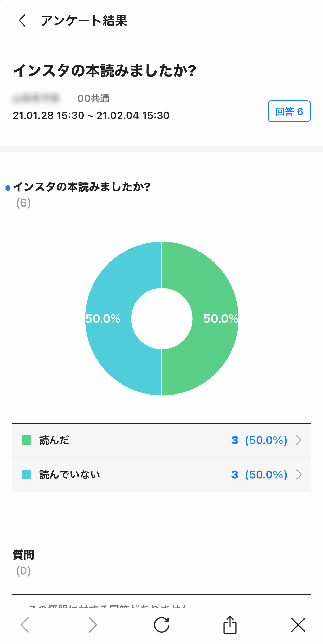The width and height of the screenshot is (323, 644).
Task: Tap the back arrow beside アンケート結果
Action: (22, 21)
